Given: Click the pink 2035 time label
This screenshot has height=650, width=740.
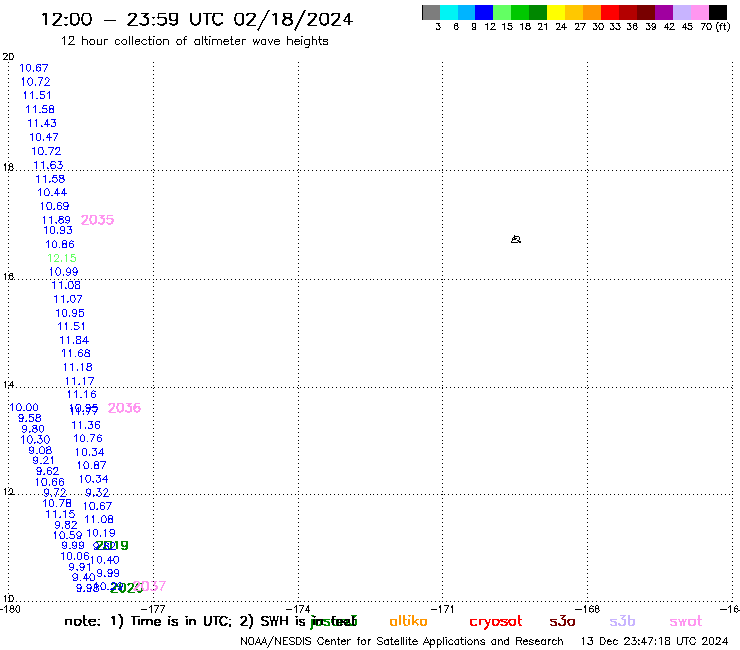Looking at the screenshot, I should click(x=97, y=220).
